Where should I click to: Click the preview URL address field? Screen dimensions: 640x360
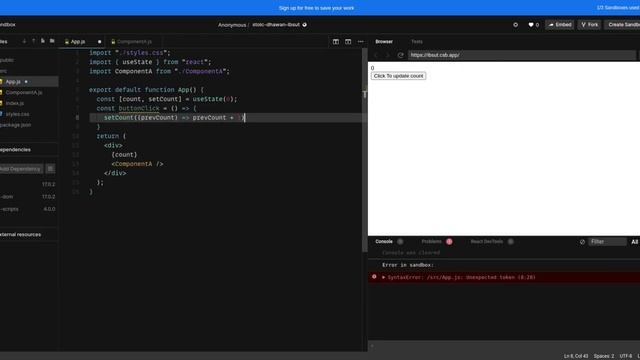point(522,55)
